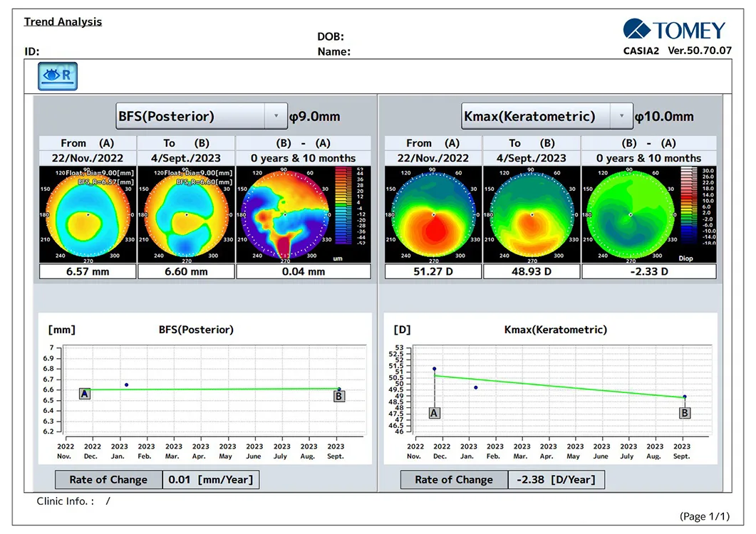Screen dimensions: 756x534
Task: Click the January 2023 data point on BFS graph
Action: point(126,384)
